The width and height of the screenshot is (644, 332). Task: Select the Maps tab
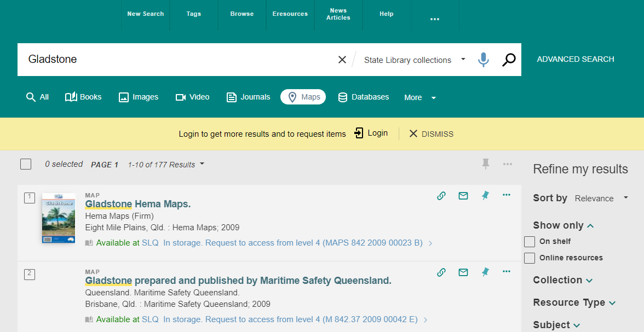tap(303, 97)
